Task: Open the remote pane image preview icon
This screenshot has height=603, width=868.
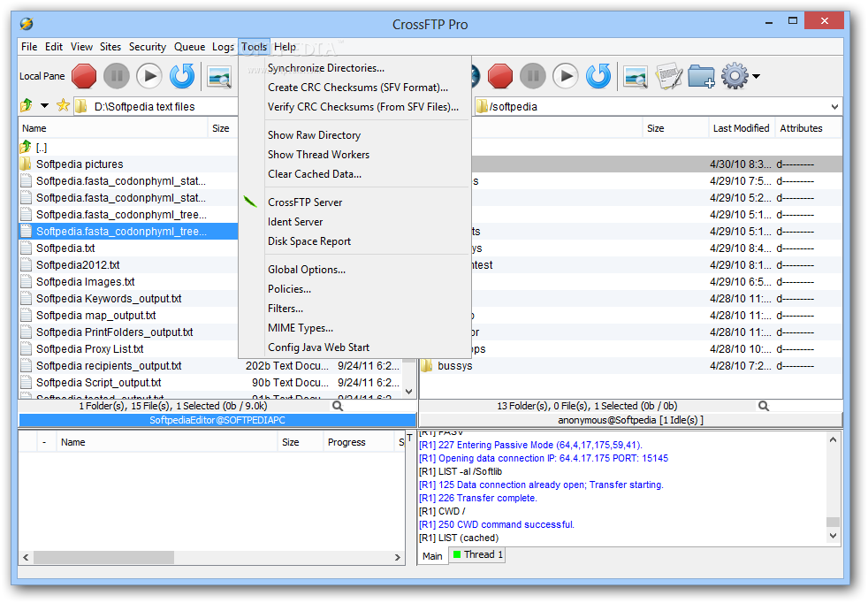Action: (636, 77)
